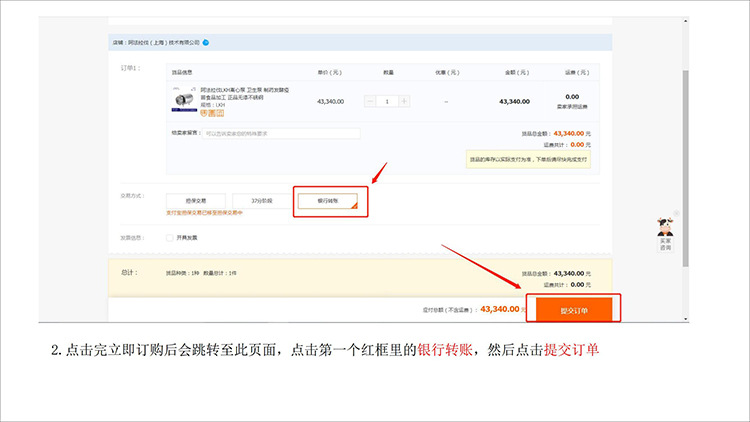The height and width of the screenshot is (422, 750).
Task: Click the 伙拼团 badge under the product
Action: click(x=212, y=113)
